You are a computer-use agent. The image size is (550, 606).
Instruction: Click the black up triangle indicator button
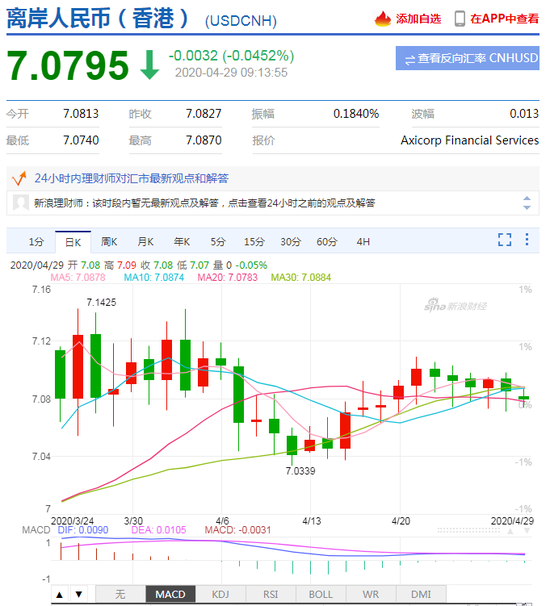pyautogui.click(x=60, y=594)
